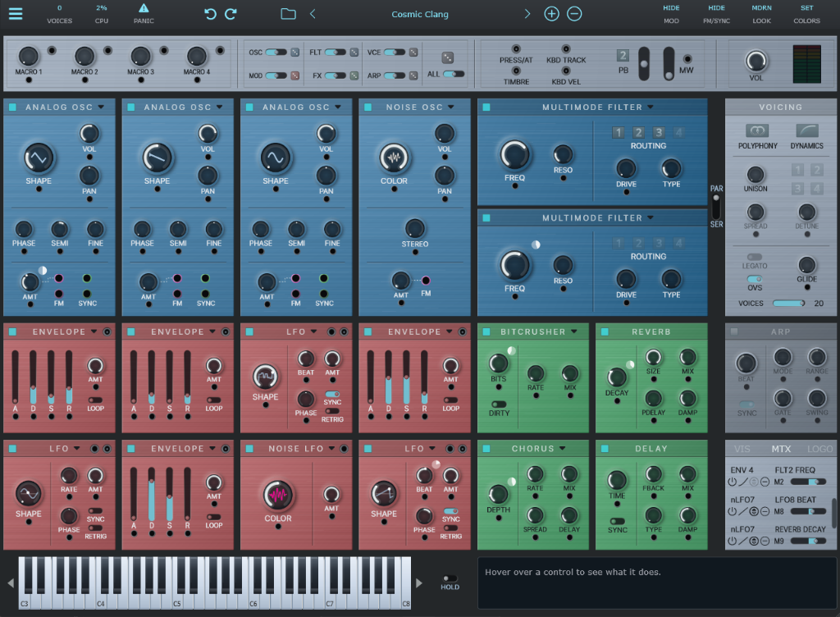The width and height of the screenshot is (840, 617).
Task: Open the Bitcrusher effect dropdown
Action: click(x=574, y=331)
